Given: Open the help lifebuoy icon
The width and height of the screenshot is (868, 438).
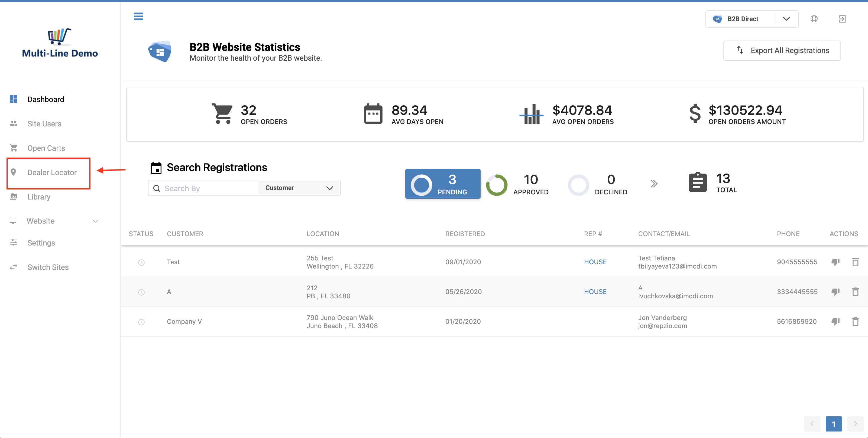Looking at the screenshot, I should tap(814, 19).
